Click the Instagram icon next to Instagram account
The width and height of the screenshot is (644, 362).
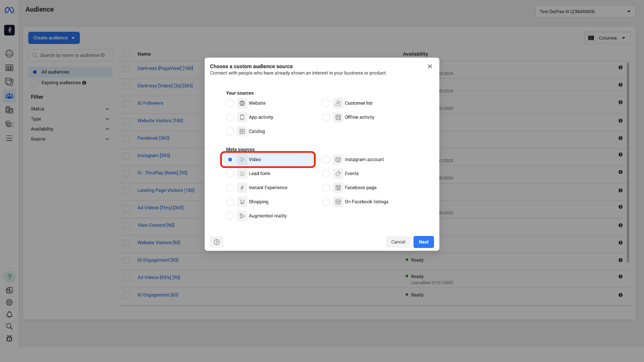point(338,160)
